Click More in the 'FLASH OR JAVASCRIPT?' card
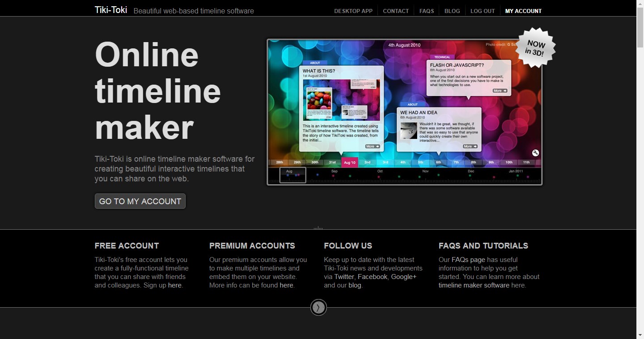Screen dimensions: 644x339 pos(500,91)
